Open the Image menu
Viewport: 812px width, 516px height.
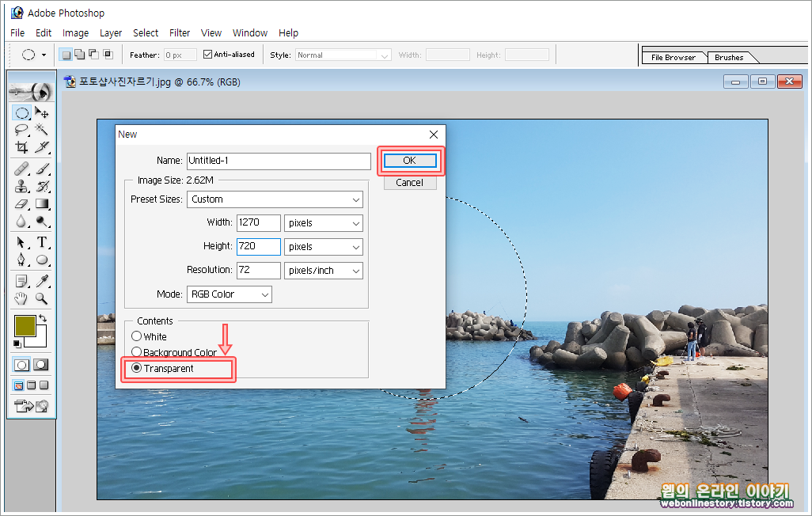click(x=76, y=32)
